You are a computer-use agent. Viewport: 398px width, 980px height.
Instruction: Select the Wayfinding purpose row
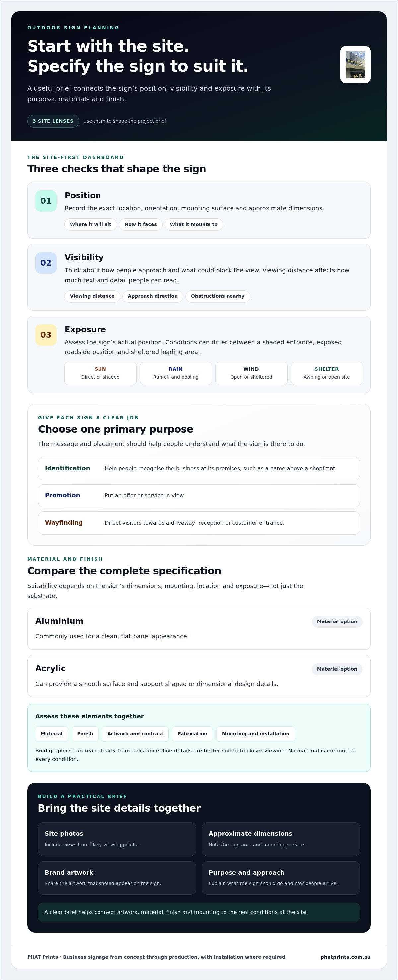(199, 523)
